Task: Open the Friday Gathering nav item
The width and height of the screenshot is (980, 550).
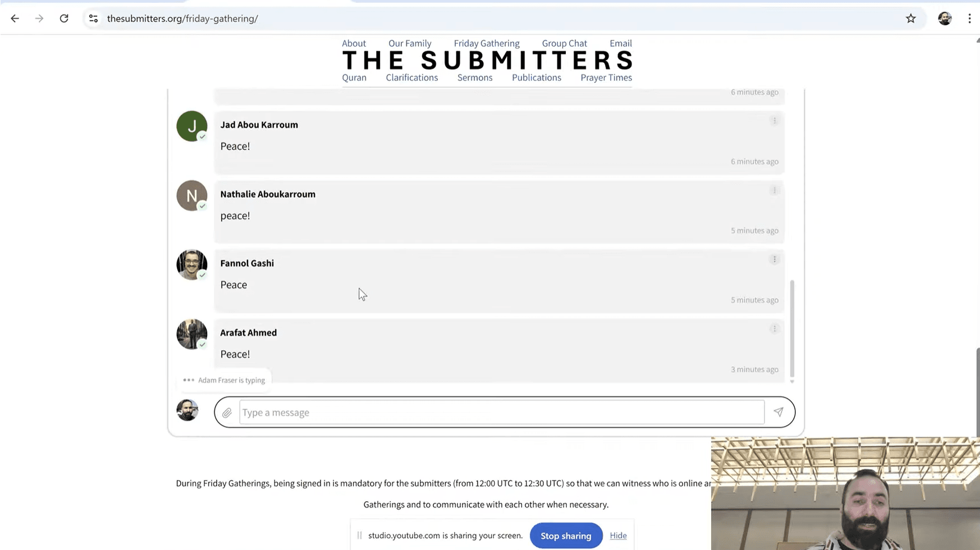Action: point(487,43)
